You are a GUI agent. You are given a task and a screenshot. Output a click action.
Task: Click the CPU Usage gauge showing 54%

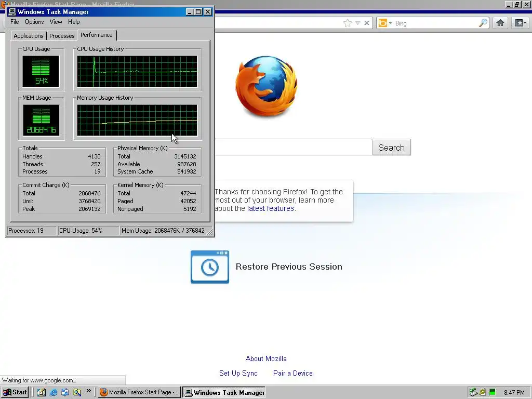pyautogui.click(x=41, y=72)
